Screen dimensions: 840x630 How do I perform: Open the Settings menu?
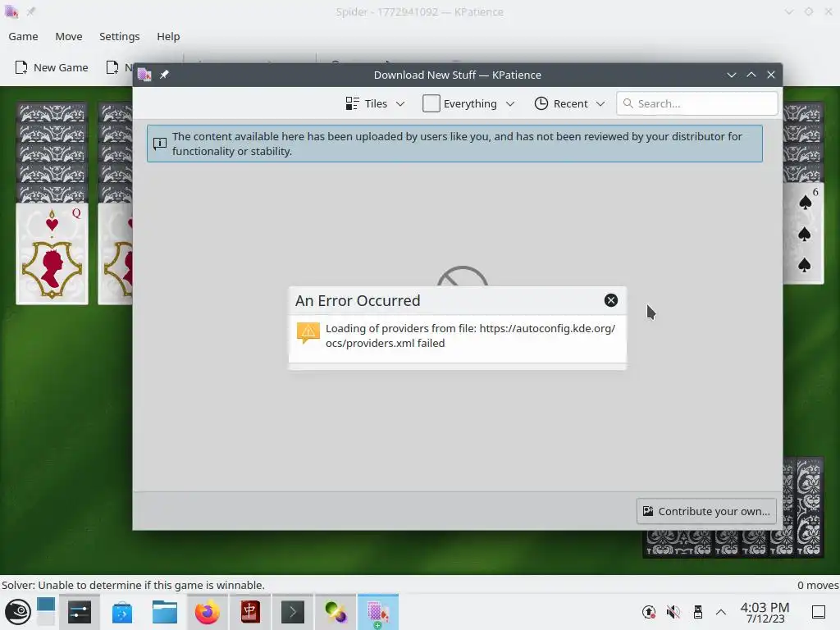[120, 36]
